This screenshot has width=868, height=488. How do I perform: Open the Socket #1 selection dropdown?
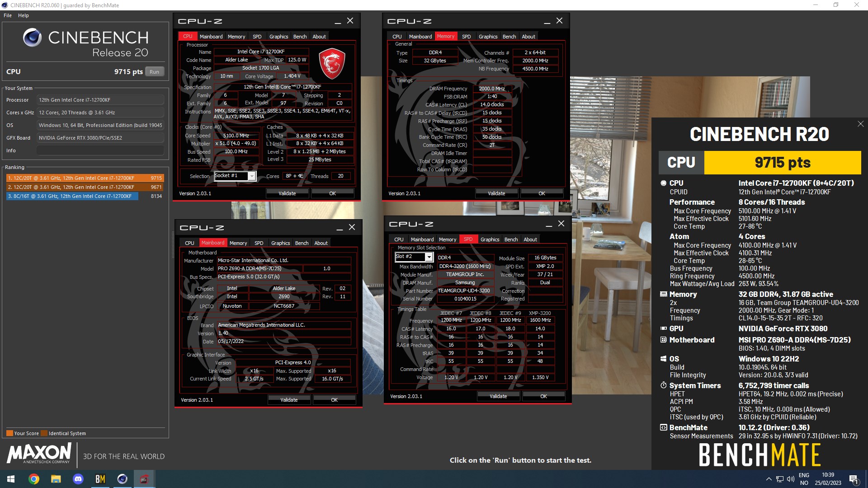click(252, 176)
